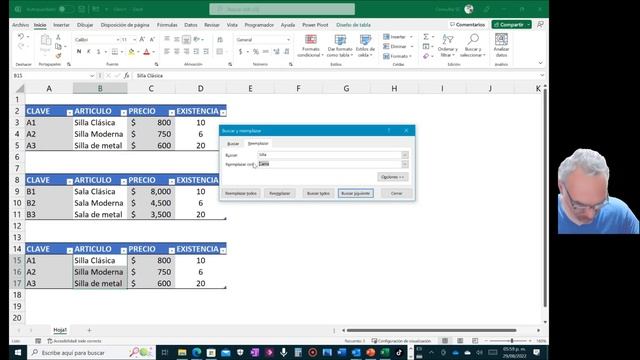Toggle the Autoguardado switch

65,9
